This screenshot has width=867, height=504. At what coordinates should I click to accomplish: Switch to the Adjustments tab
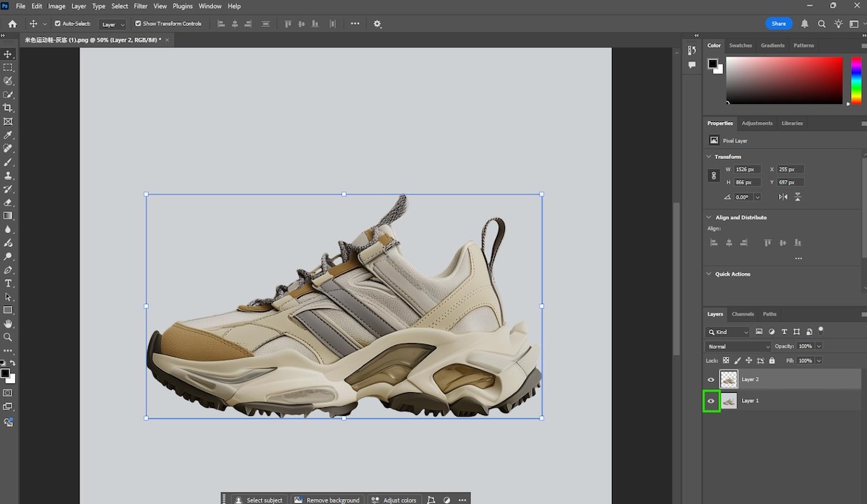click(757, 123)
